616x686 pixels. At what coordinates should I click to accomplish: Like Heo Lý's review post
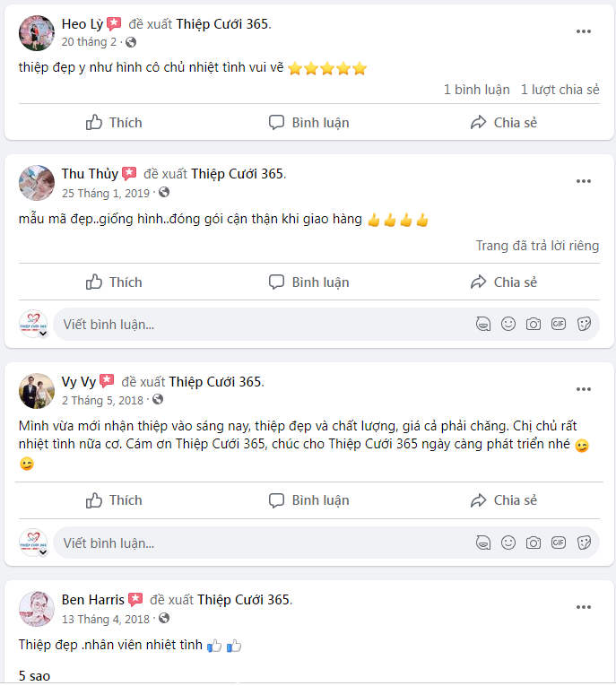pos(114,122)
